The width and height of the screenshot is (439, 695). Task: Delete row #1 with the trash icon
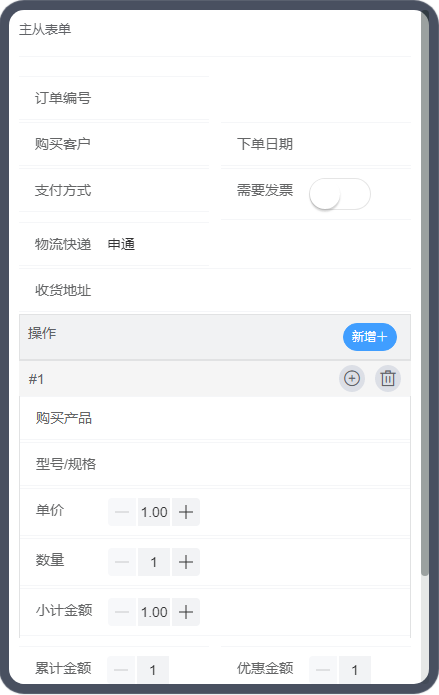[x=388, y=379]
